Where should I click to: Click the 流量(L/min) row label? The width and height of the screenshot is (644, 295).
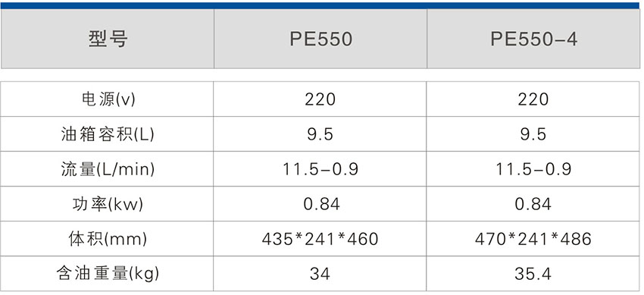coord(108,169)
